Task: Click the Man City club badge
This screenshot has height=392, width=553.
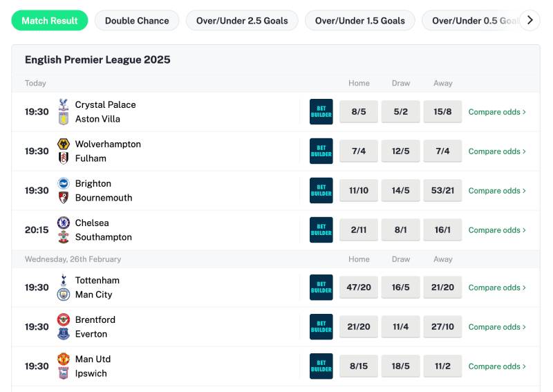Action: (x=64, y=295)
